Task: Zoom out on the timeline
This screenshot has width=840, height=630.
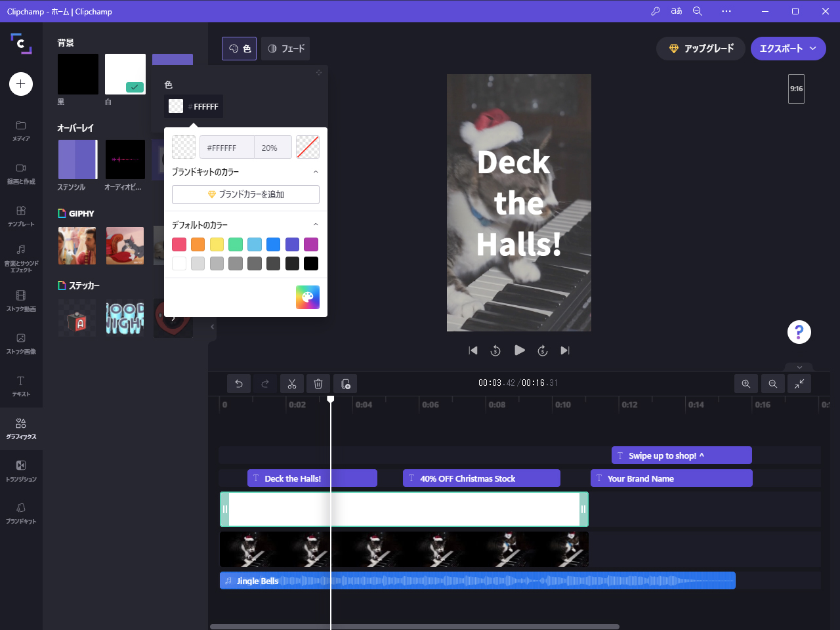Action: 773,384
